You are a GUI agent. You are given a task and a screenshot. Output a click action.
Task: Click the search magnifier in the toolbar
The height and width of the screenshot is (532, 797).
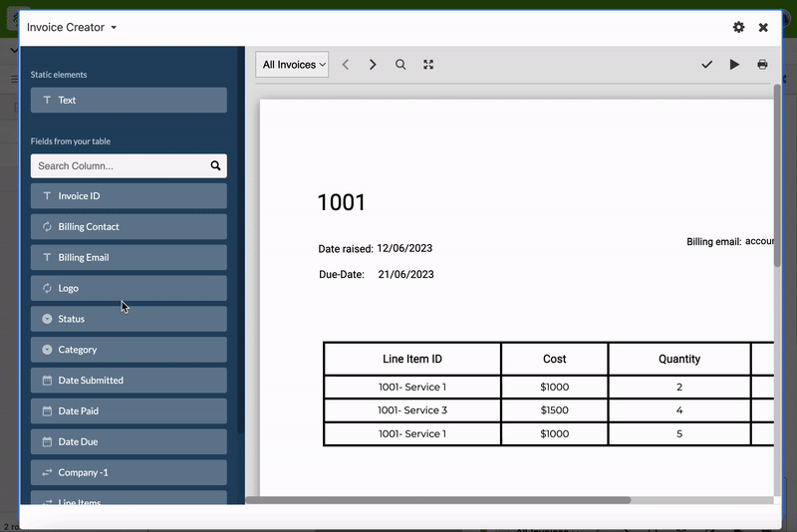pyautogui.click(x=400, y=65)
